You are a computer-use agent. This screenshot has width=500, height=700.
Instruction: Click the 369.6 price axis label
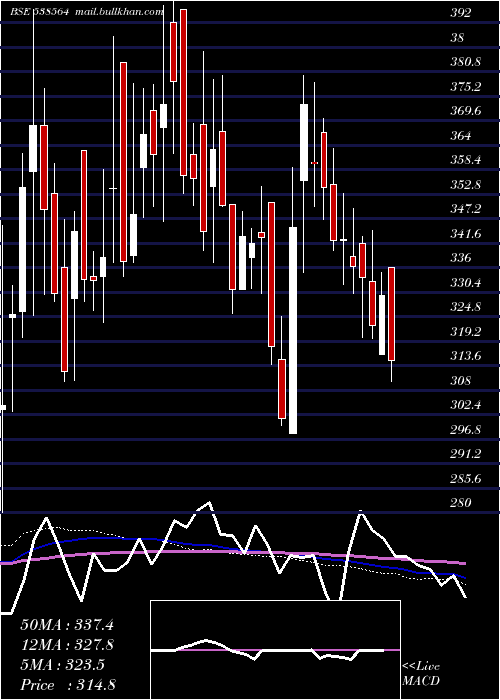[x=465, y=111]
